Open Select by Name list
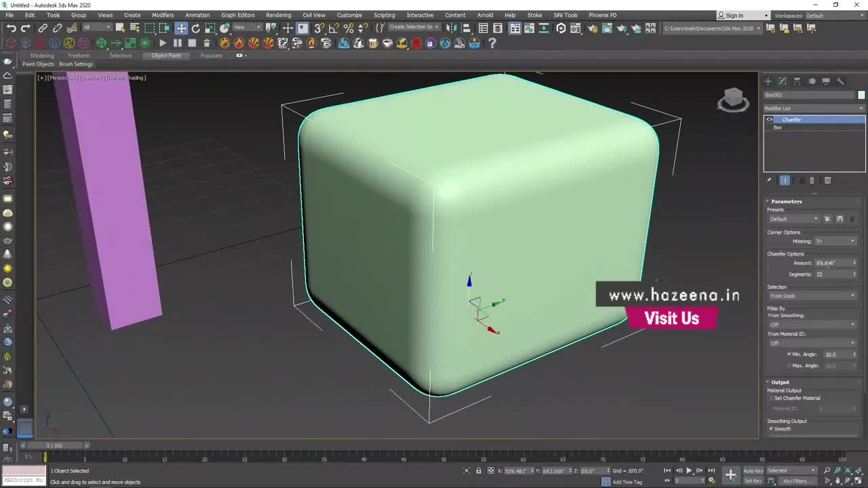Screen dimensions: 868x488 [134, 28]
